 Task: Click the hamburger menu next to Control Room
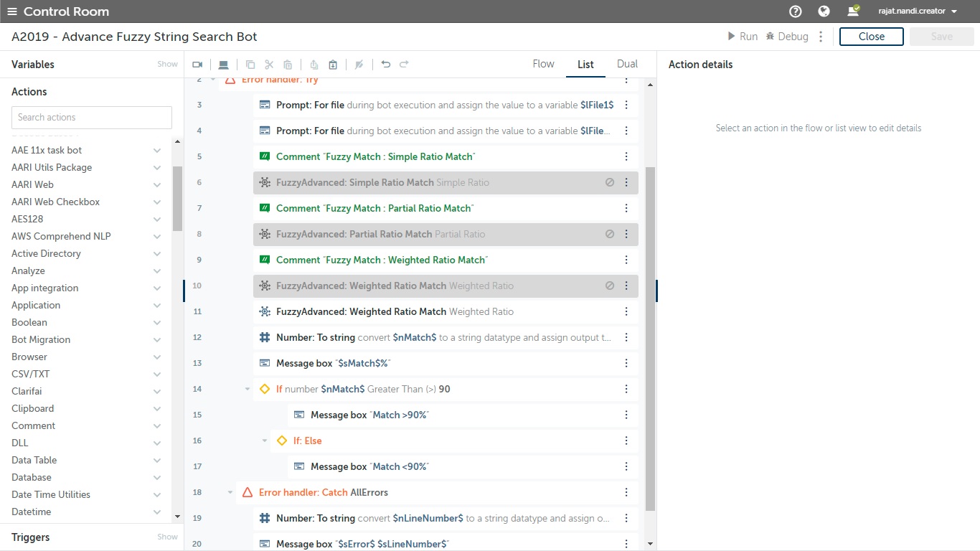11,11
